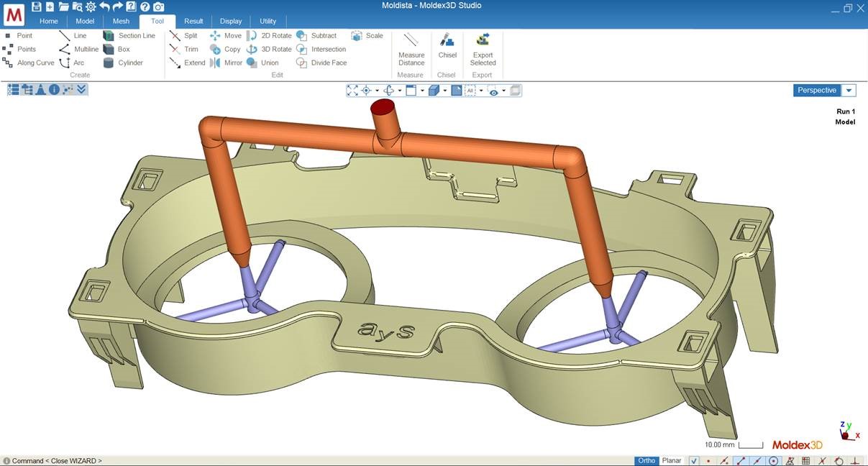The image size is (868, 466).
Task: Expand the eye visibility dropdown arrow
Action: (x=503, y=91)
